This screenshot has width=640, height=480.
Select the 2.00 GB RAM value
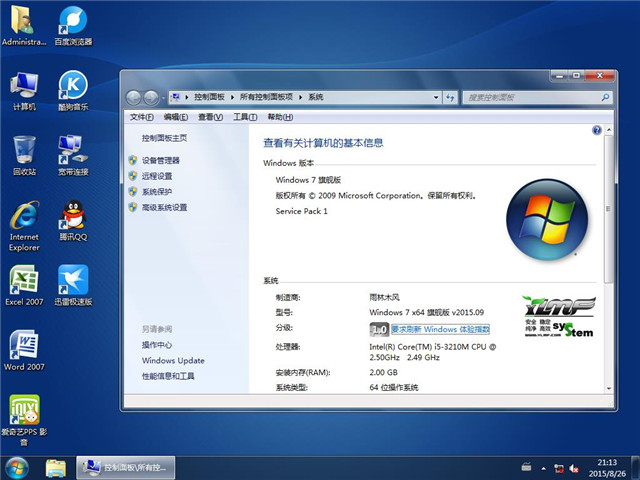(383, 372)
